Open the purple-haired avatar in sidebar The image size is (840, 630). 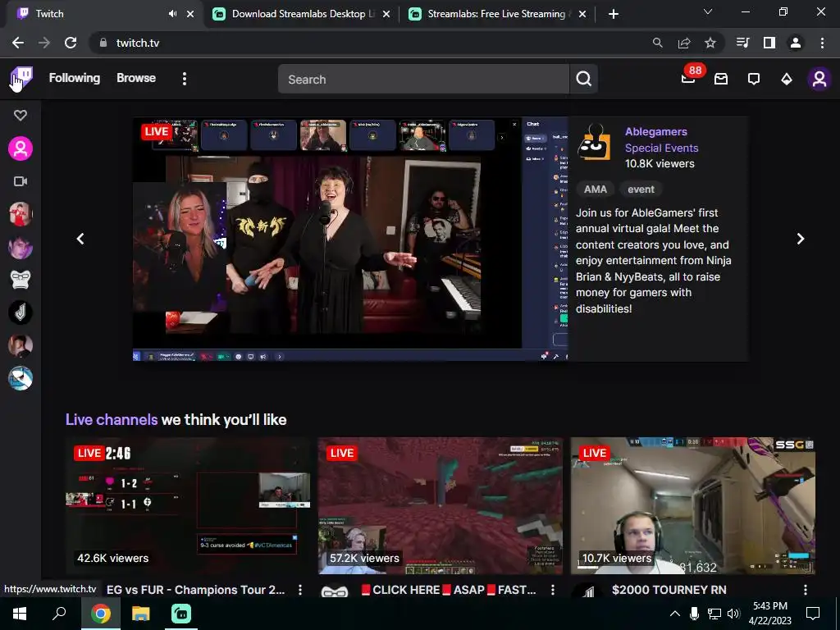[21, 247]
